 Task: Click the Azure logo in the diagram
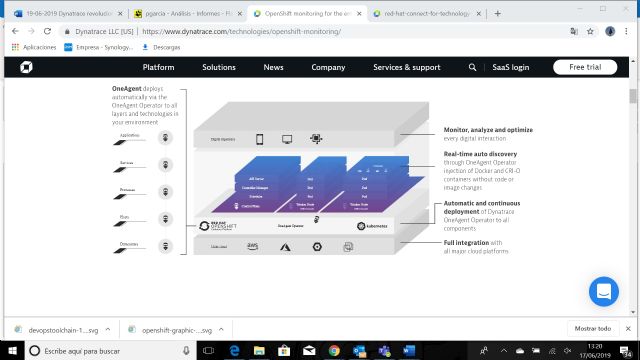[285, 247]
